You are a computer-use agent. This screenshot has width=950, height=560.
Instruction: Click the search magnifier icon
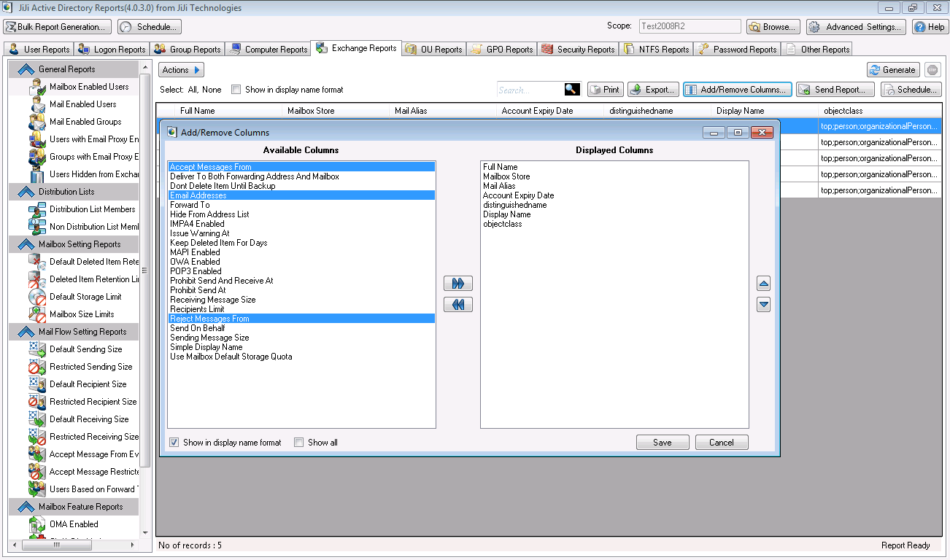(572, 90)
